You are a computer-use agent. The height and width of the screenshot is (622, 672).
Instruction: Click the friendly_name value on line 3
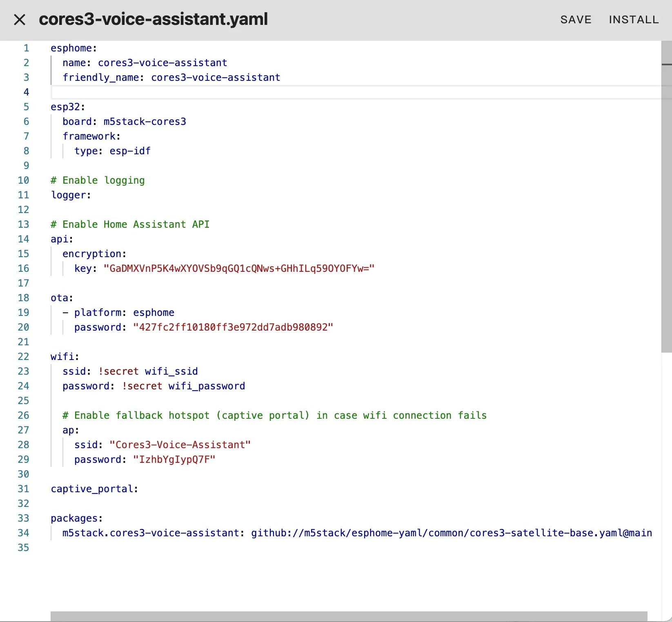(x=216, y=78)
